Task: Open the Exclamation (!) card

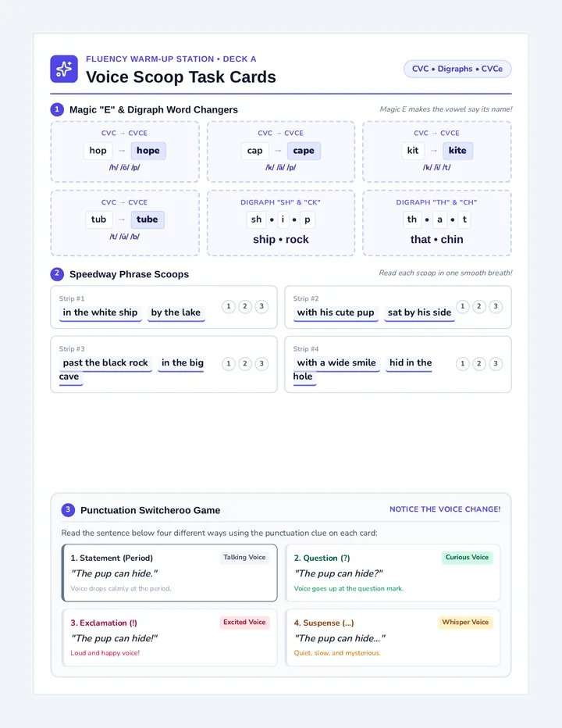Action: (170, 638)
